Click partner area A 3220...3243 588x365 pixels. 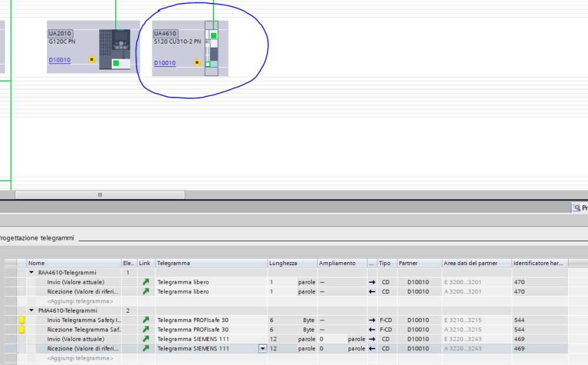(462, 348)
